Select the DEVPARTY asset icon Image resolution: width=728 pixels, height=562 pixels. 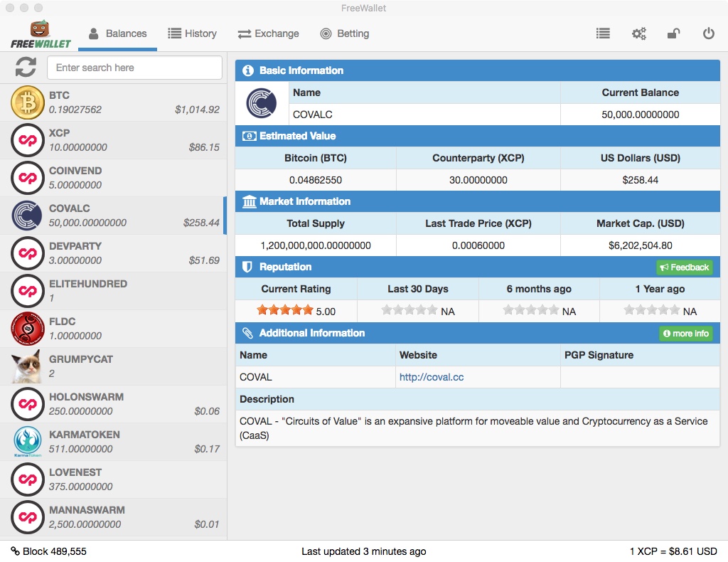coord(28,253)
